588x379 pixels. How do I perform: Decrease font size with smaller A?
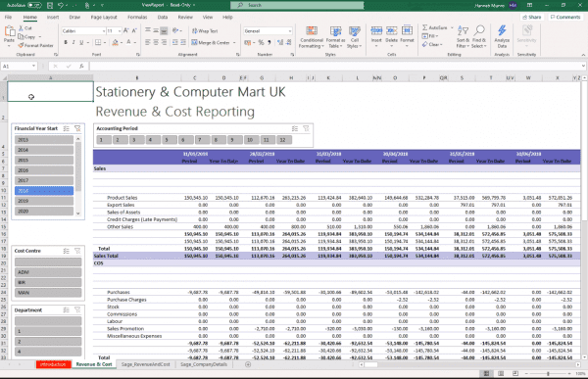coord(134,30)
